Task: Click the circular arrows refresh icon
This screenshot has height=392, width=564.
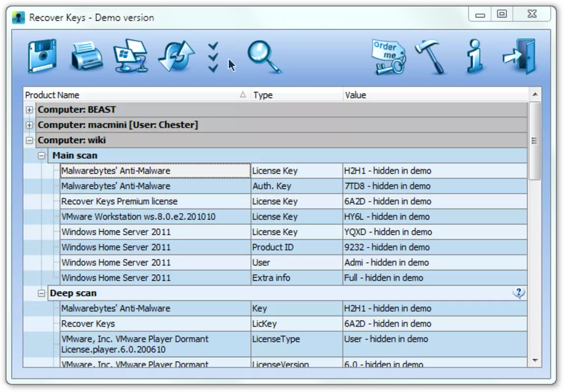Action: tap(176, 56)
